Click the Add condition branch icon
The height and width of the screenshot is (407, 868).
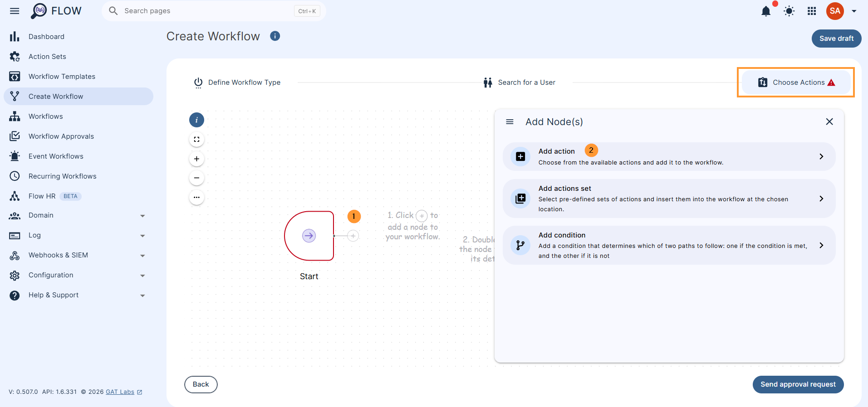(520, 245)
